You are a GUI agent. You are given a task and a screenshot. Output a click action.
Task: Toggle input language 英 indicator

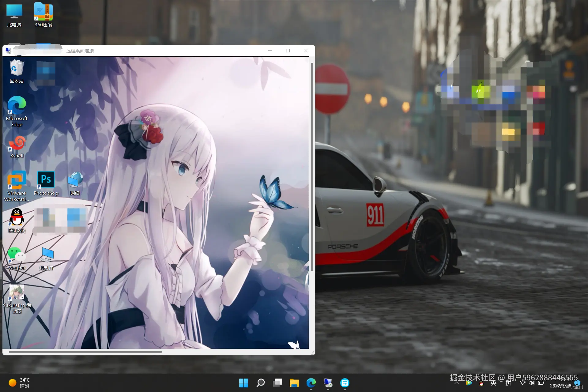[x=493, y=383]
